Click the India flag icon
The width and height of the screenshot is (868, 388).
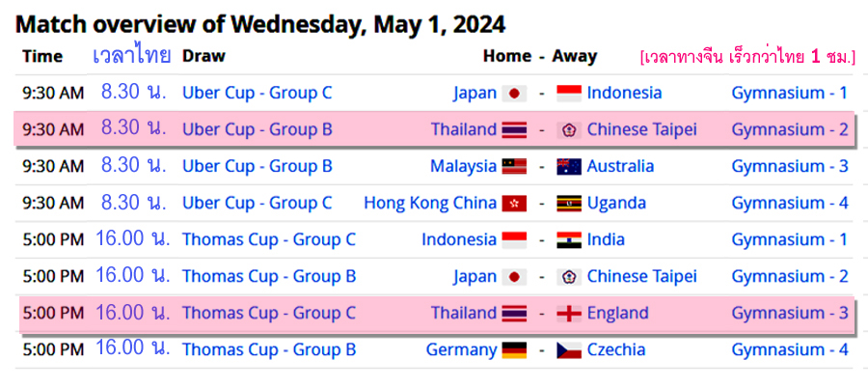click(569, 239)
